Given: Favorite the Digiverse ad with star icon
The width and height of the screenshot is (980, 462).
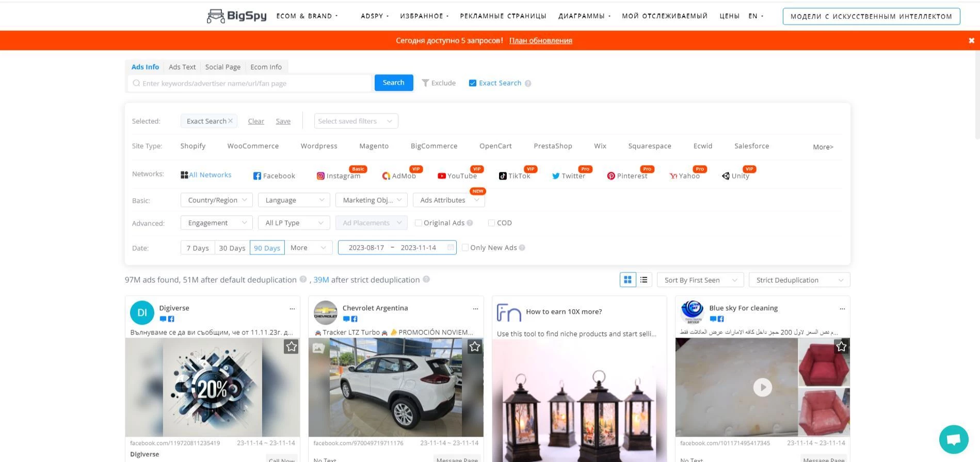Looking at the screenshot, I should click(292, 347).
